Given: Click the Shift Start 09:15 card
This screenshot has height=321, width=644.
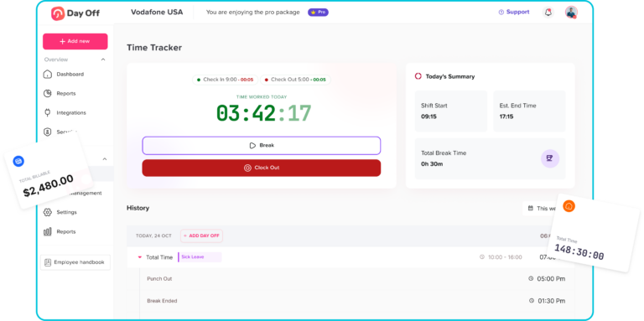Looking at the screenshot, I should 451,111.
